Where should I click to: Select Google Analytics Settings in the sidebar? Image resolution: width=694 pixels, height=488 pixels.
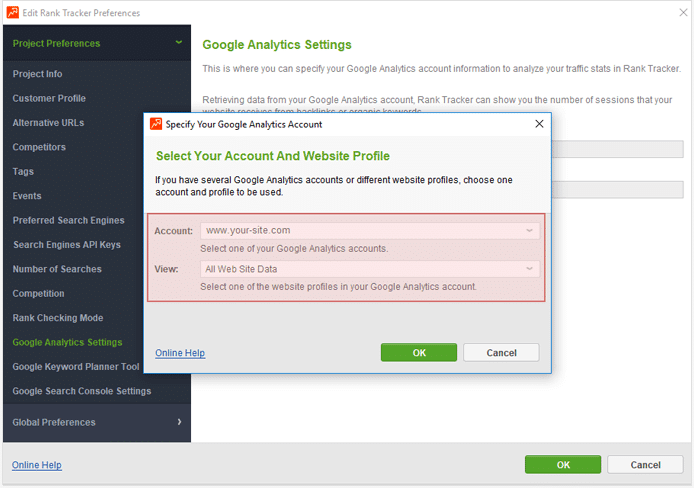(x=67, y=342)
